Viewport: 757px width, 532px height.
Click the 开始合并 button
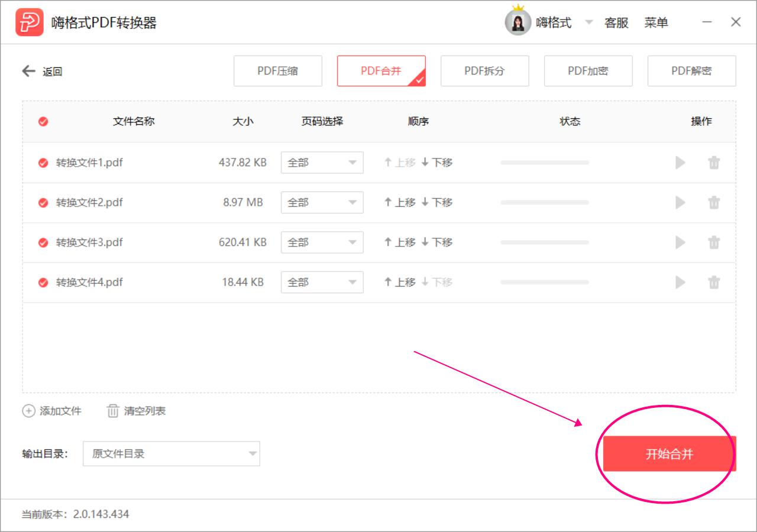669,454
